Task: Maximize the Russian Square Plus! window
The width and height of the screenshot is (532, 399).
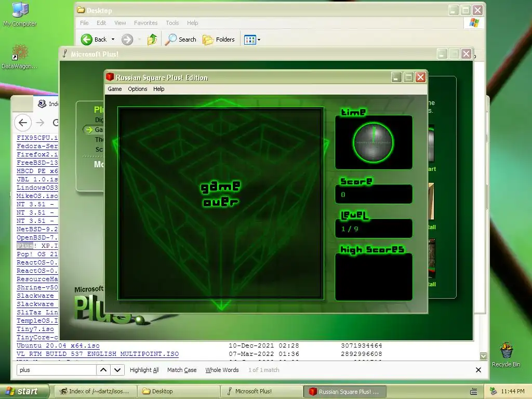Action: [408, 77]
